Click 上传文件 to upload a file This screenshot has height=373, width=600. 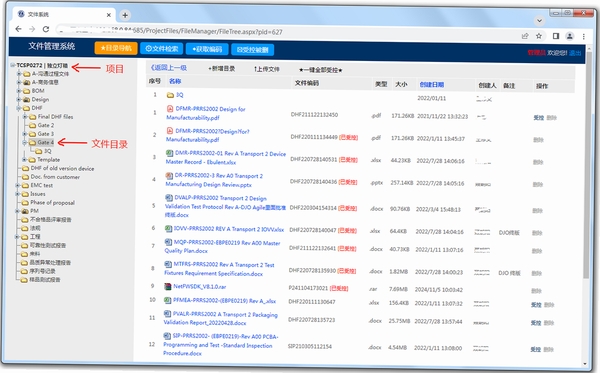tap(267, 69)
